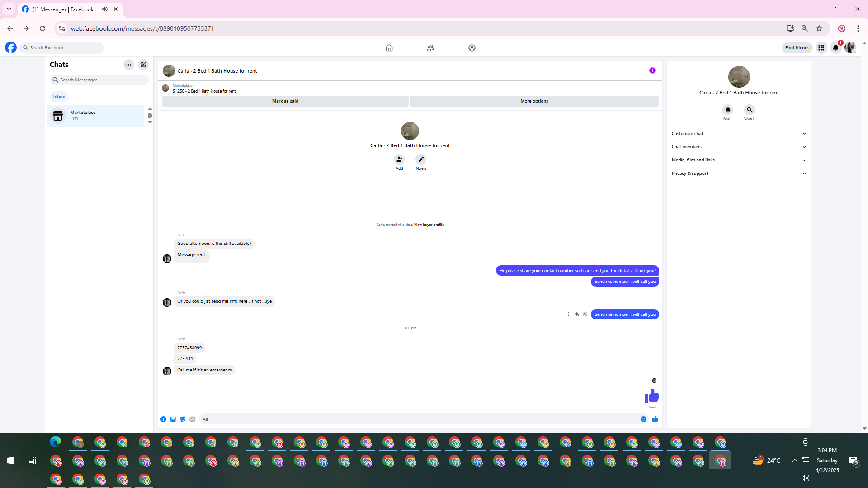868x488 pixels.
Task: Click the address bar URL
Action: point(142,28)
